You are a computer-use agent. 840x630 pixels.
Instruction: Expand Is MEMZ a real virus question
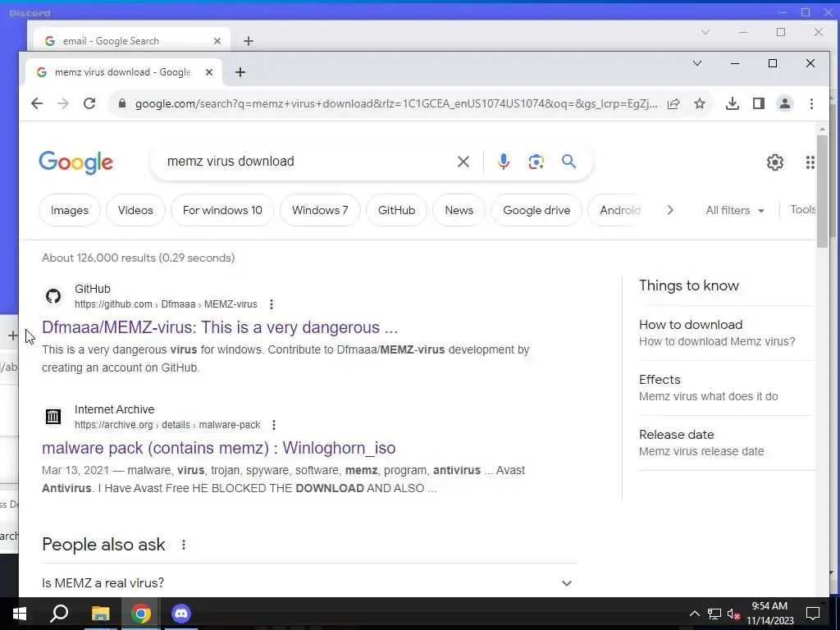309,583
